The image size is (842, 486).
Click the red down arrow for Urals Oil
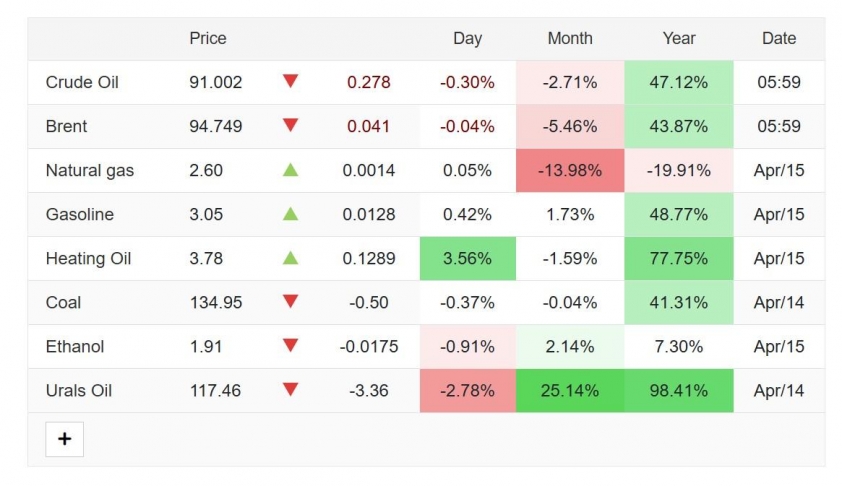290,390
